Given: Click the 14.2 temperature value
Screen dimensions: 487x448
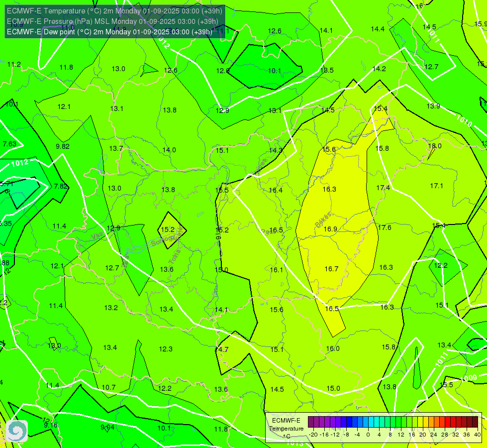Looking at the screenshot, I should point(379,68).
